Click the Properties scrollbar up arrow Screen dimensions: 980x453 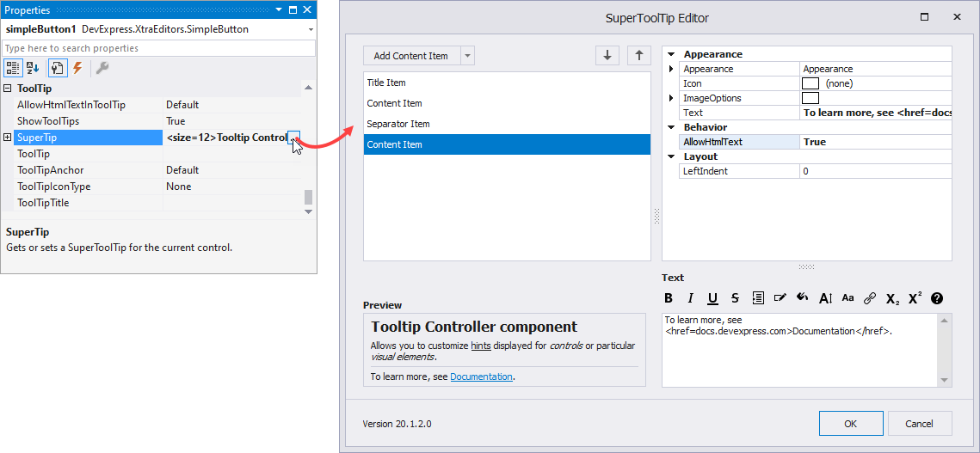click(308, 88)
